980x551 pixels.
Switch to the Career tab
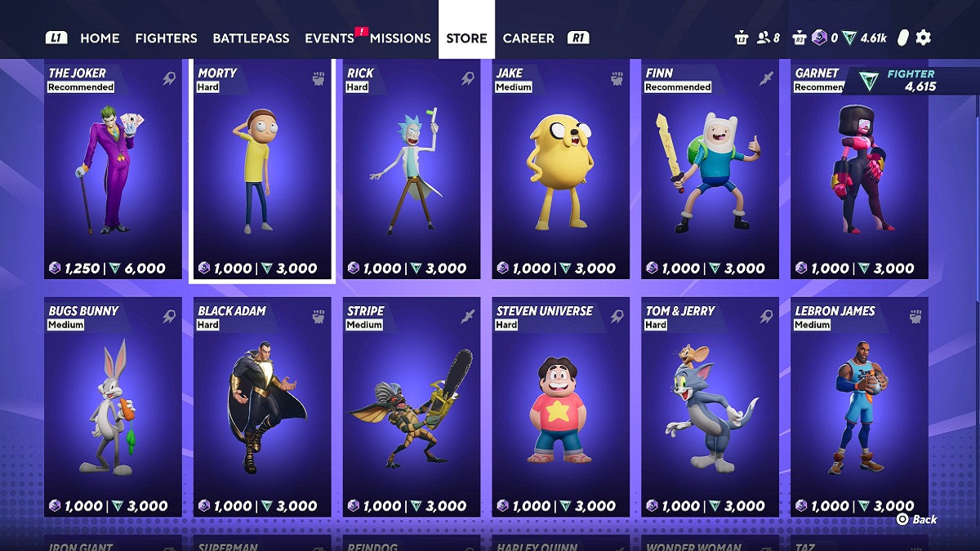529,38
